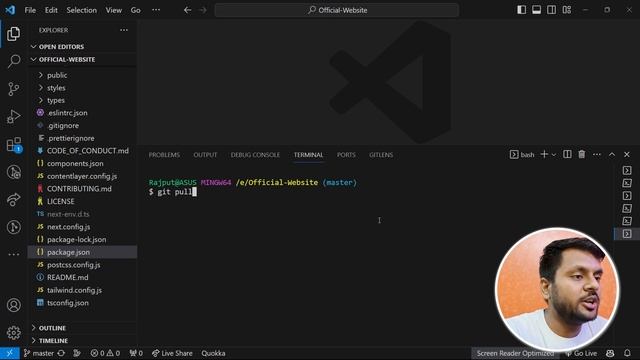This screenshot has width=640, height=360.
Task: Open the View menu
Action: coord(113,10)
